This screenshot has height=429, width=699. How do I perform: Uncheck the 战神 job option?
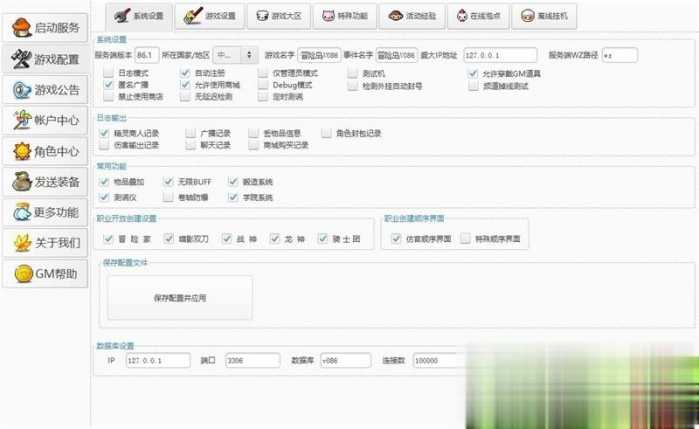[x=227, y=239]
